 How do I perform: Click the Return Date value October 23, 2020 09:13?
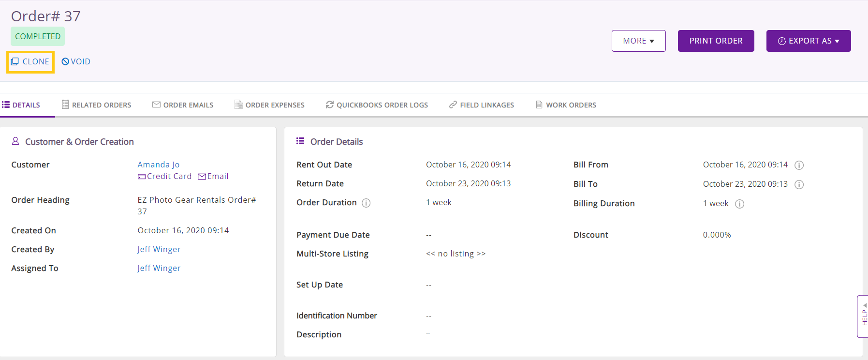(468, 183)
